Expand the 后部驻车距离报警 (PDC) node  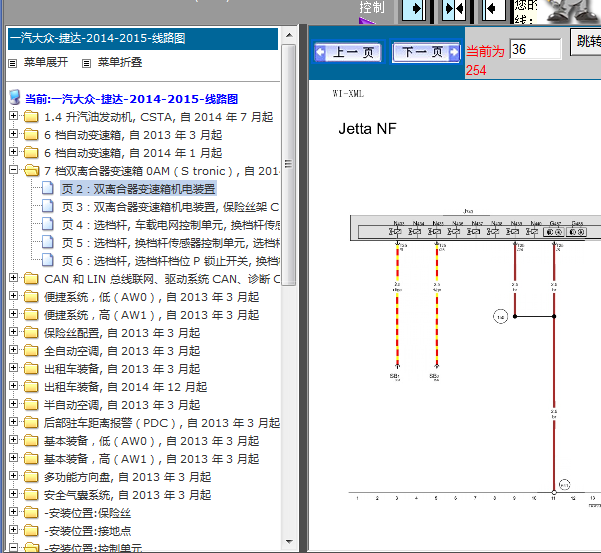click(x=13, y=422)
